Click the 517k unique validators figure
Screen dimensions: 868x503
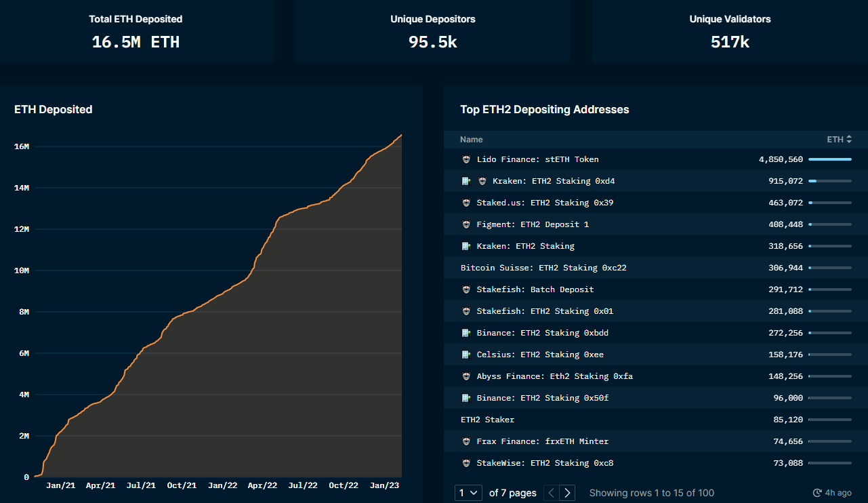tap(730, 42)
